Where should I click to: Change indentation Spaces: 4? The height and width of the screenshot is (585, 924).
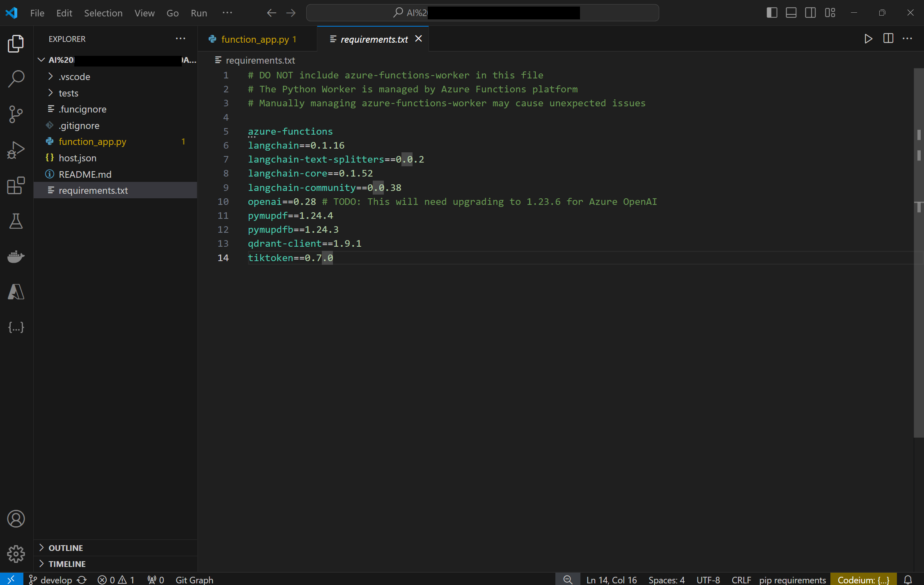tap(666, 580)
